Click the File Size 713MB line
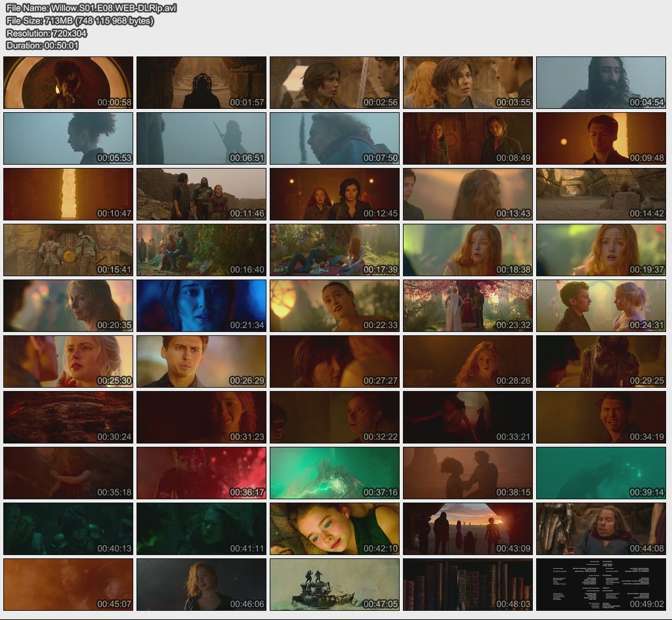Image resolution: width=672 pixels, height=620 pixels. pyautogui.click(x=79, y=20)
